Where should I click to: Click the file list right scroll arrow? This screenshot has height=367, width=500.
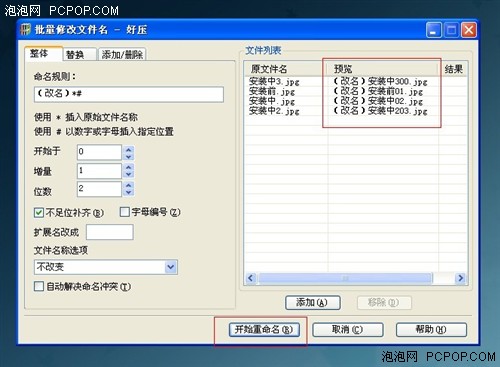coord(461,278)
